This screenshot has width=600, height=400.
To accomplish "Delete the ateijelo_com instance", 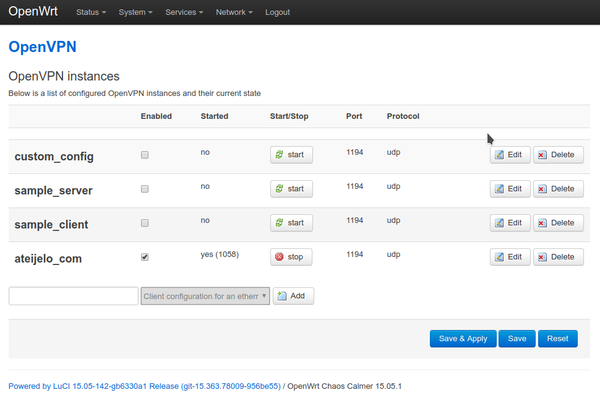I will pos(558,257).
